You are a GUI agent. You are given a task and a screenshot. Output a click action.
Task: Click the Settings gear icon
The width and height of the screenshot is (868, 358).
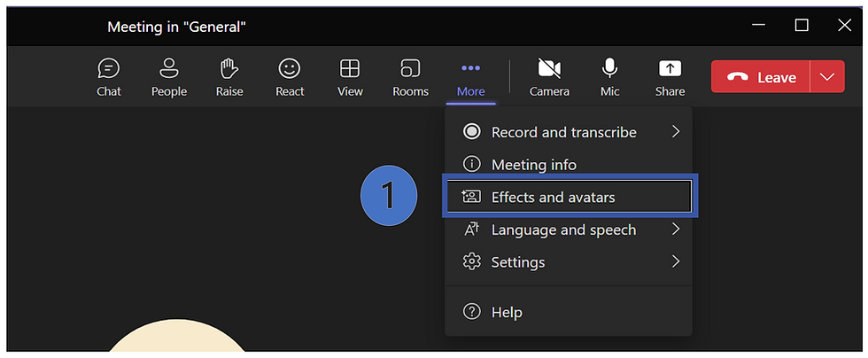coord(471,261)
